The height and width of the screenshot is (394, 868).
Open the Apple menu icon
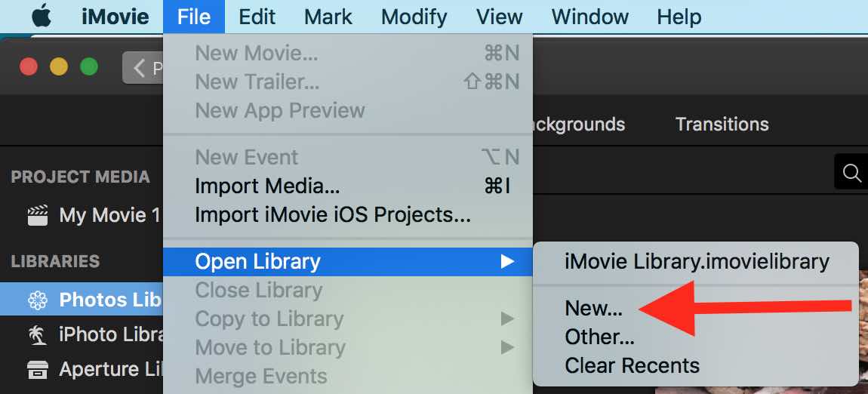click(42, 17)
